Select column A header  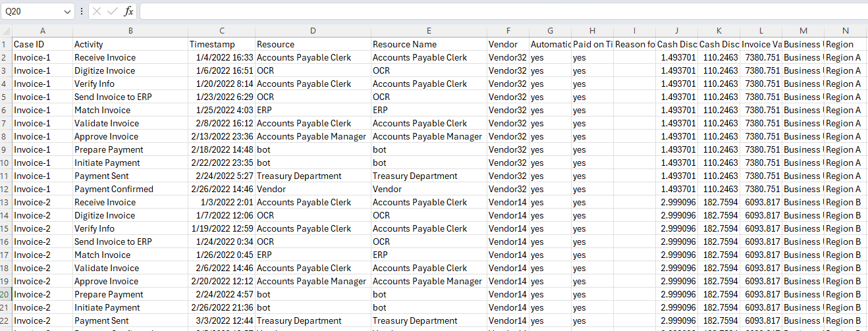(x=42, y=30)
